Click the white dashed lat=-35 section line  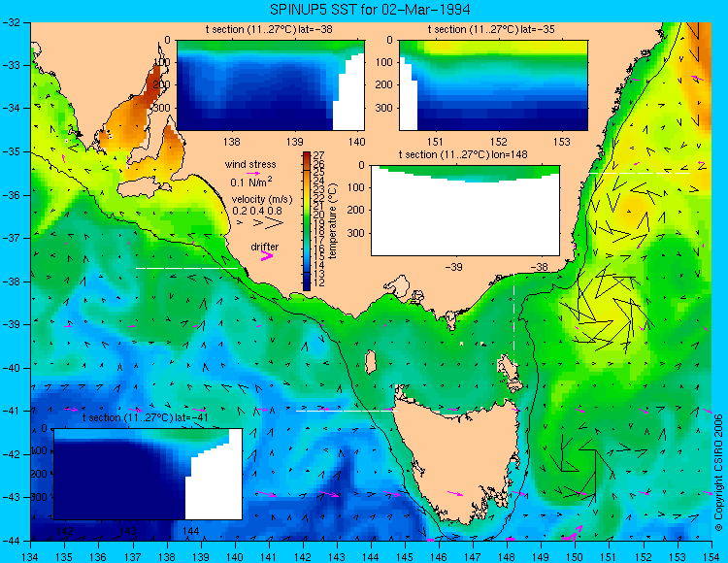click(640, 173)
